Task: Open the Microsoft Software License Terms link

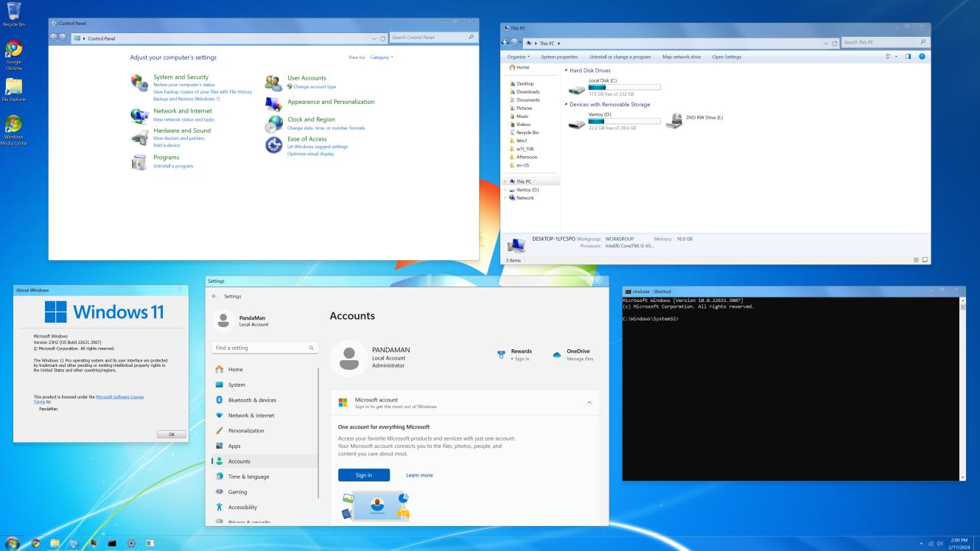Action: coord(119,397)
